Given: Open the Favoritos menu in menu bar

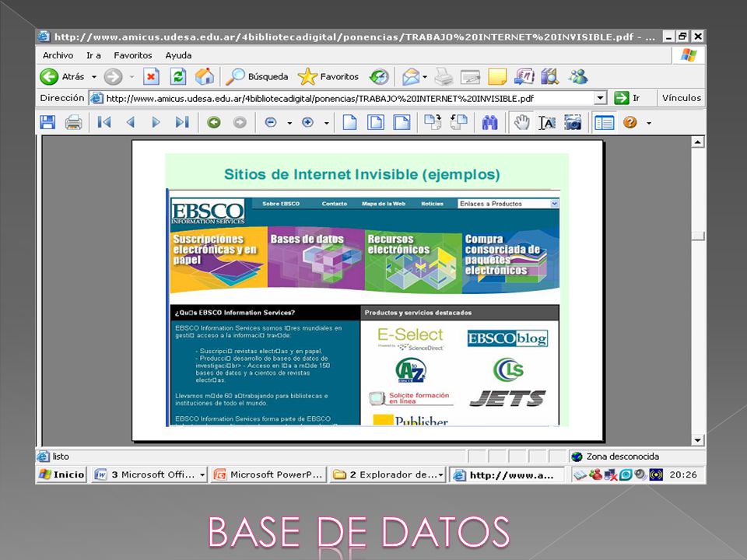Looking at the screenshot, I should tap(133, 55).
